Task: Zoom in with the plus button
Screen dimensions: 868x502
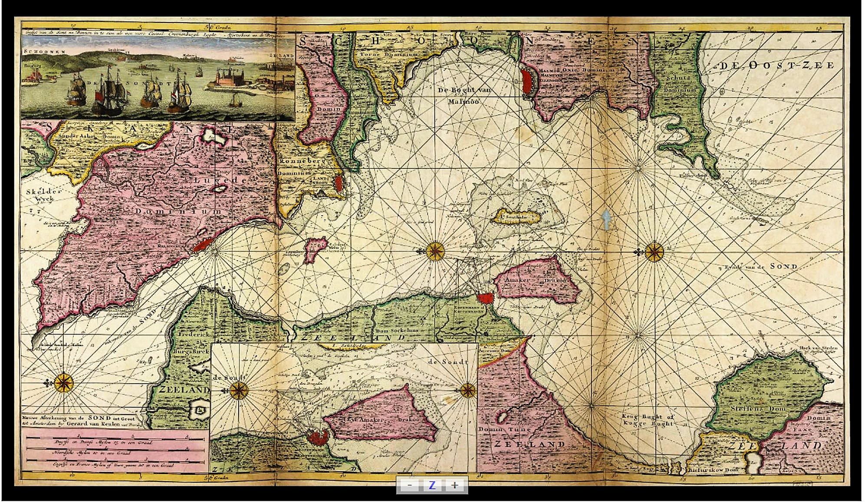Action: coord(455,485)
